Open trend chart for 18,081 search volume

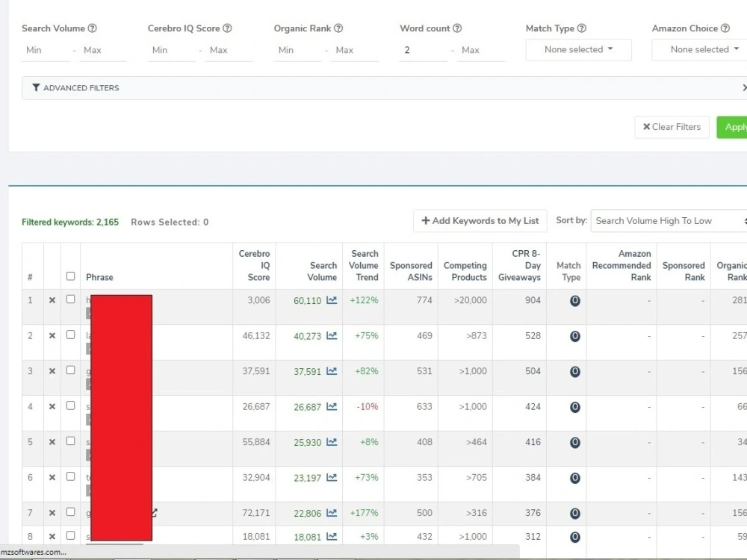click(x=332, y=536)
